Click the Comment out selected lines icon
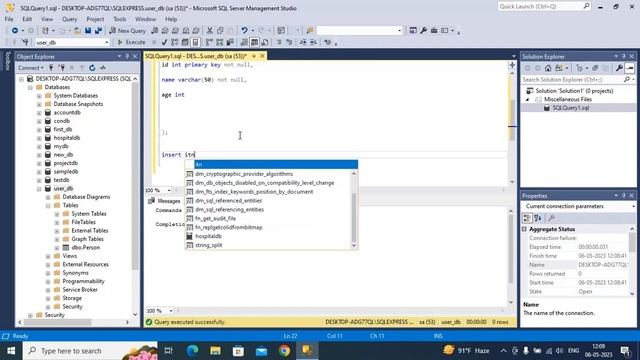640x360 pixels. click(279, 42)
